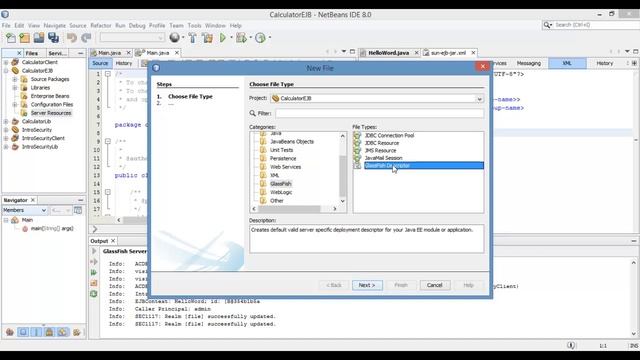Viewport: 640px width, 360px height.
Task: Open the Tools menu
Action: tap(194, 25)
